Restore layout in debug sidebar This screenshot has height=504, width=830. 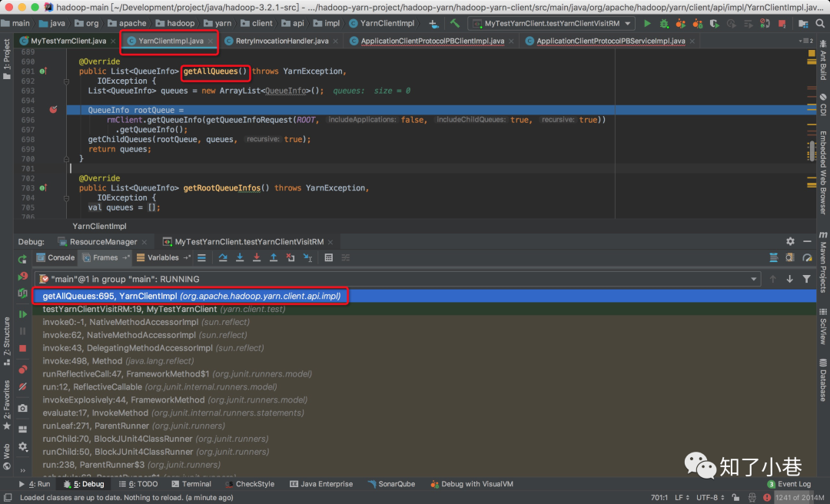pos(22,429)
